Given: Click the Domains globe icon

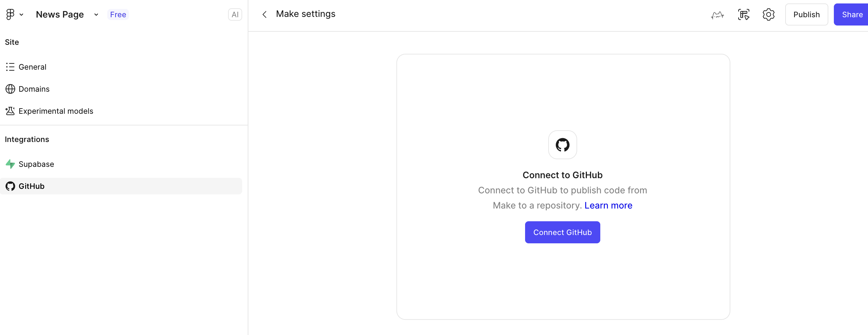Looking at the screenshot, I should [10, 89].
